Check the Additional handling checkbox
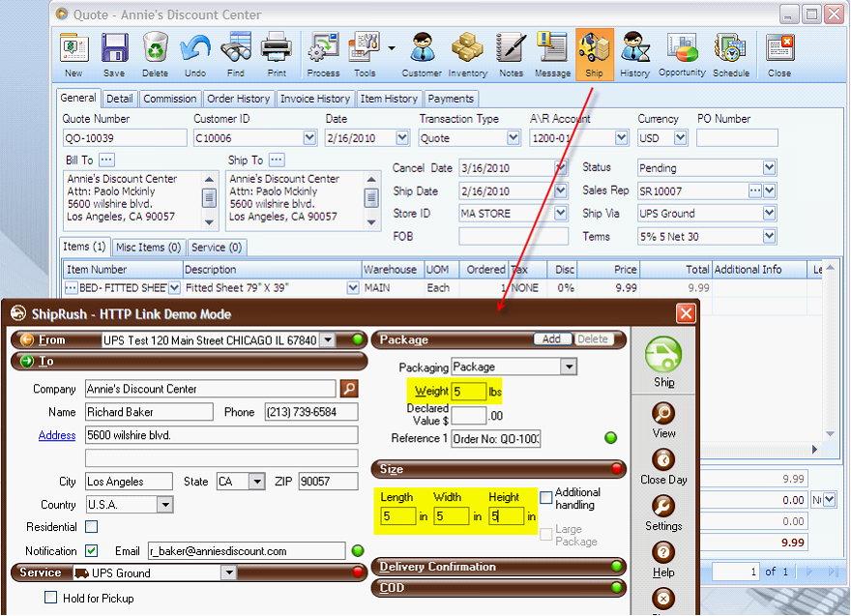The width and height of the screenshot is (851, 616). 546,497
